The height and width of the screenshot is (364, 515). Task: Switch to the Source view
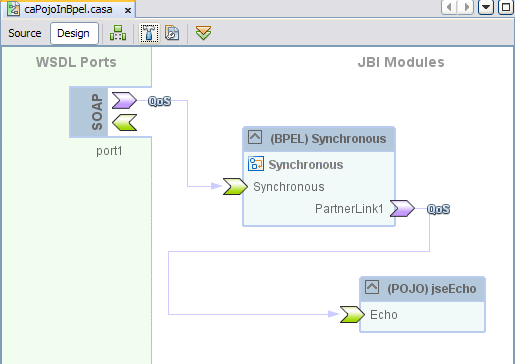pos(25,33)
